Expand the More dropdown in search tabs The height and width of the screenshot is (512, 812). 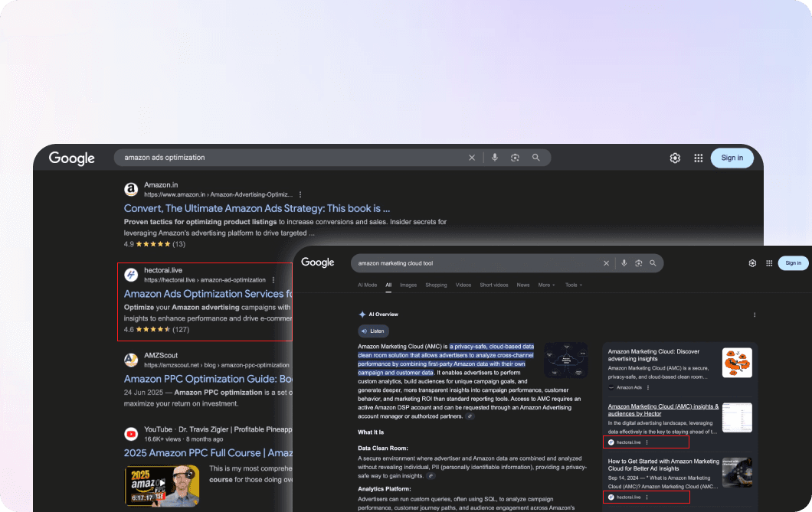547,285
